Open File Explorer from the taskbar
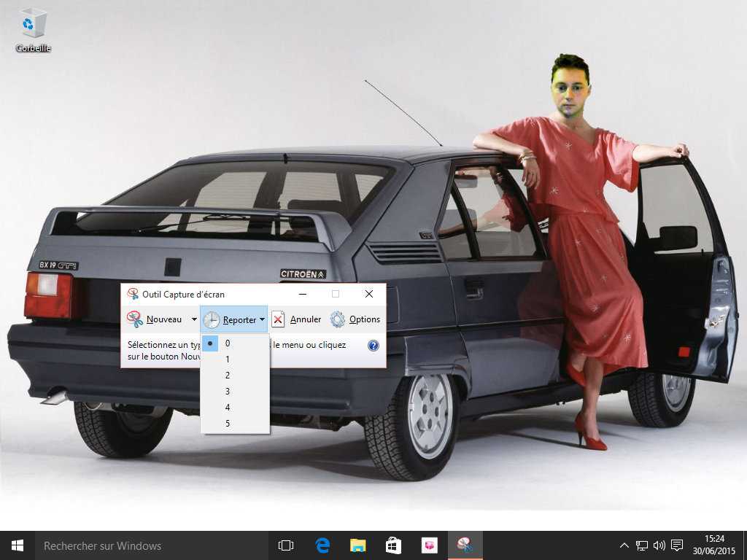747x560 pixels. (357, 545)
